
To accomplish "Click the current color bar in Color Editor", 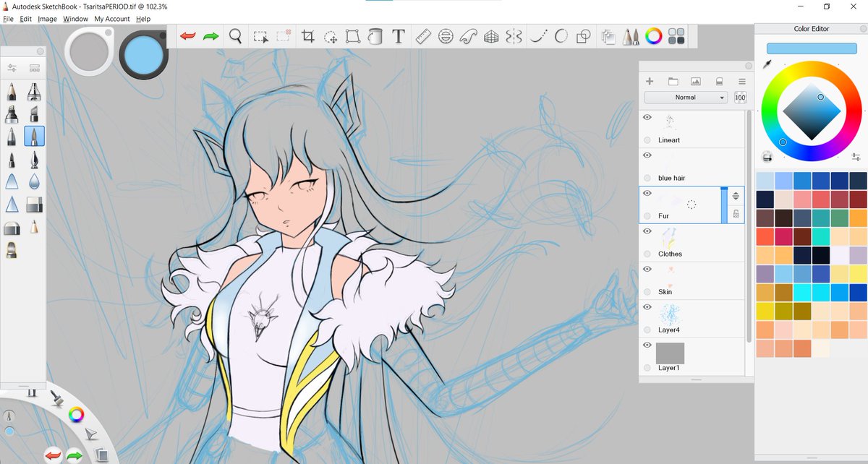I will [x=812, y=48].
